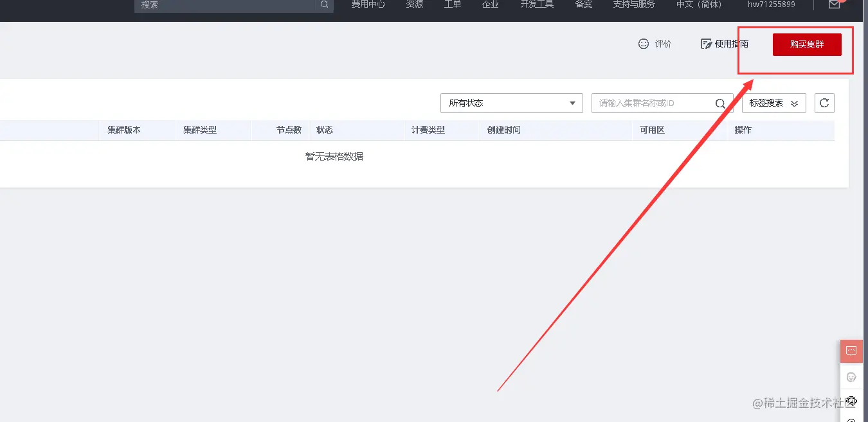This screenshot has height=422, width=868.
Task: Click the smiley feedback side icon
Action: tap(851, 377)
